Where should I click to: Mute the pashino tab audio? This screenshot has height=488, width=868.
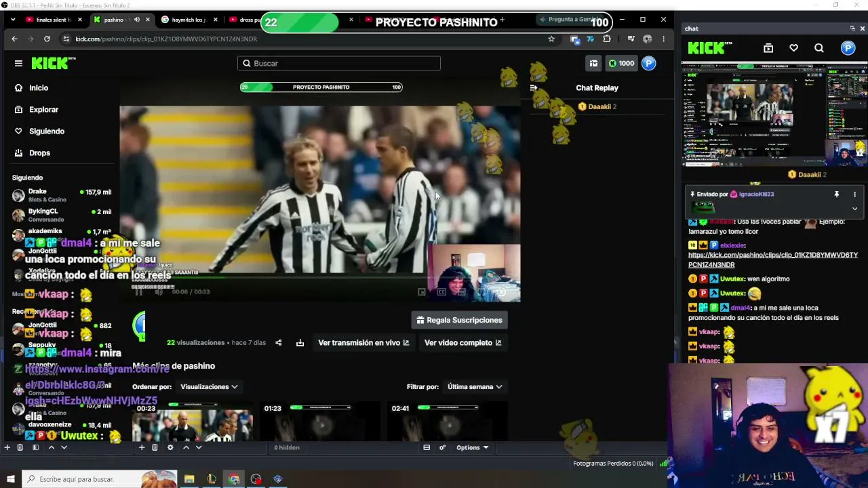(x=136, y=20)
